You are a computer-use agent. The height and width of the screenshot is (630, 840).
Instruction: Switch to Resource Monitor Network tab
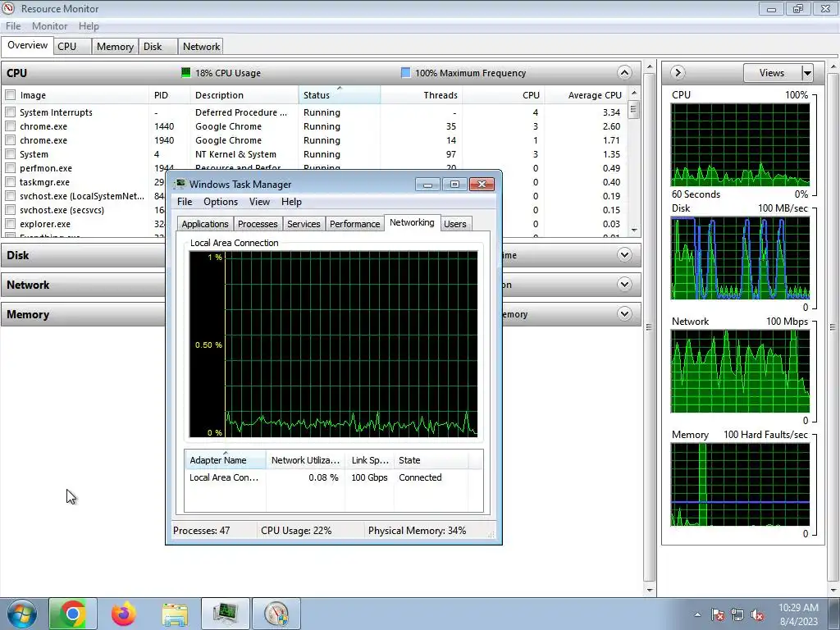click(201, 46)
